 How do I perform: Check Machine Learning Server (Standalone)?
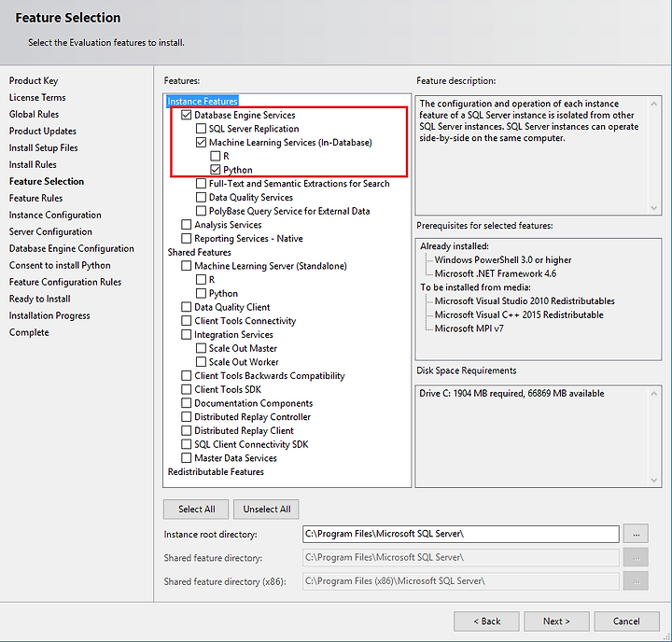[x=186, y=266]
